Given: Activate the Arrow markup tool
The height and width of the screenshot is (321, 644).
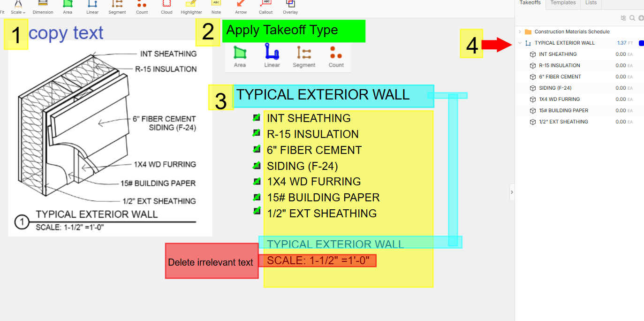Looking at the screenshot, I should click(x=241, y=7).
